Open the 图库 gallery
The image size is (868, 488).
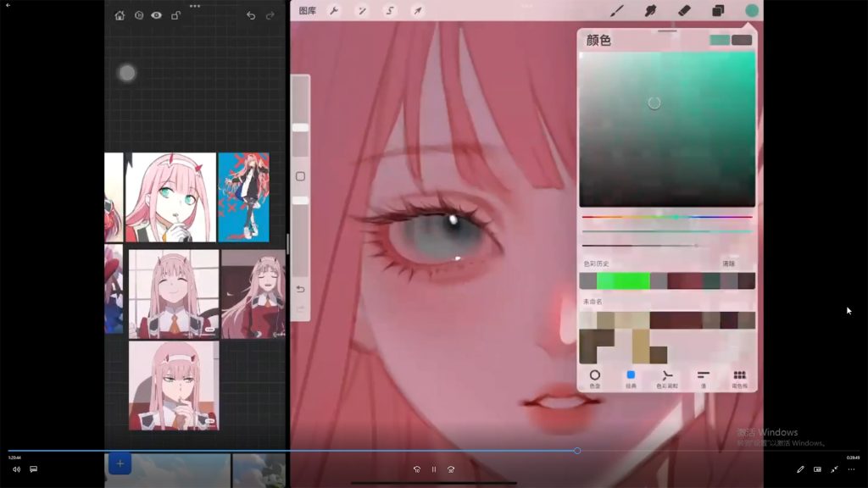click(308, 11)
